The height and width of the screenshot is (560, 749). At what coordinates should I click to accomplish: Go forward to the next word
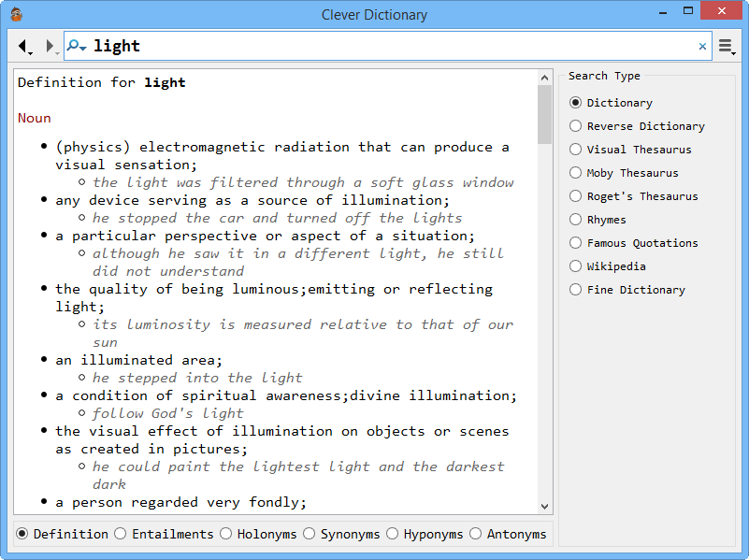50,46
